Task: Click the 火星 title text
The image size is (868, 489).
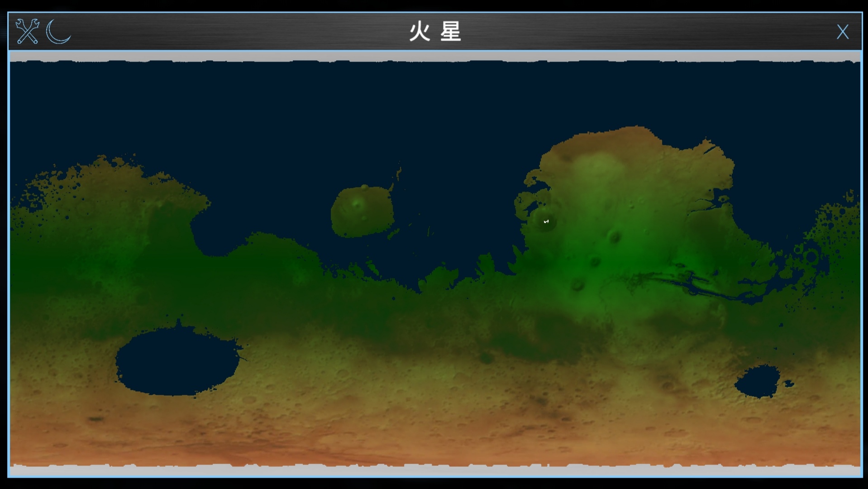Action: pyautogui.click(x=435, y=32)
